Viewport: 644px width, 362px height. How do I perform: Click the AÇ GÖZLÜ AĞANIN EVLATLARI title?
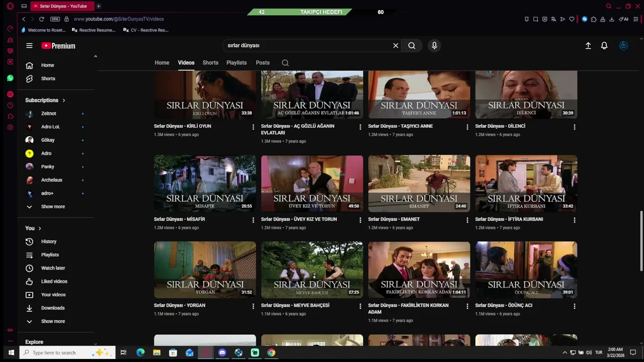point(298,130)
